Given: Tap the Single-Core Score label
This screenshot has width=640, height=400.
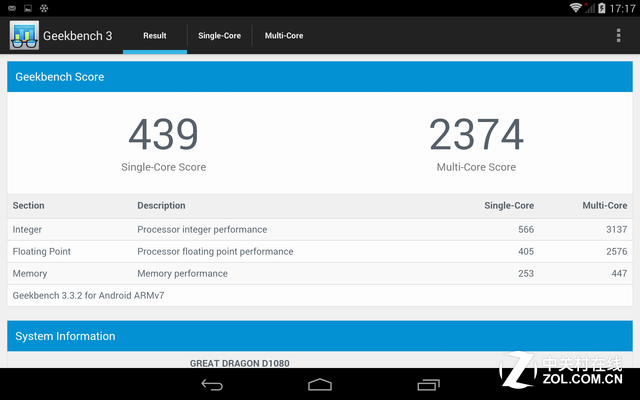Looking at the screenshot, I should click(x=164, y=167).
